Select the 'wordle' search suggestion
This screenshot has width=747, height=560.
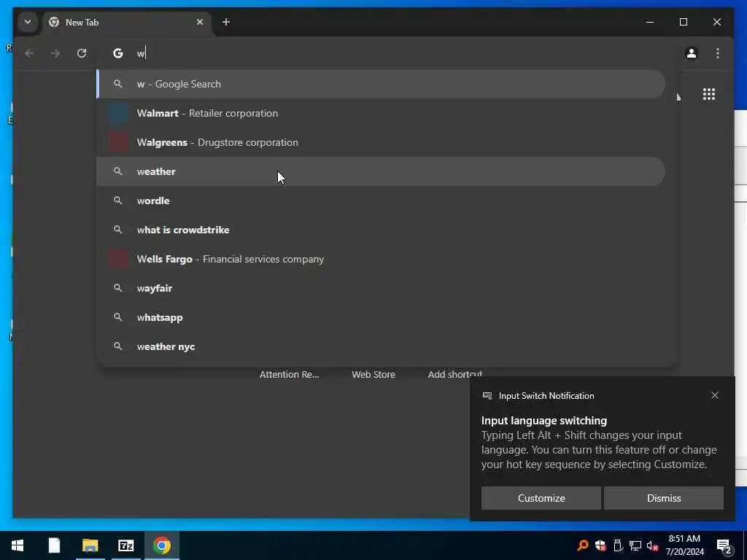(x=381, y=201)
